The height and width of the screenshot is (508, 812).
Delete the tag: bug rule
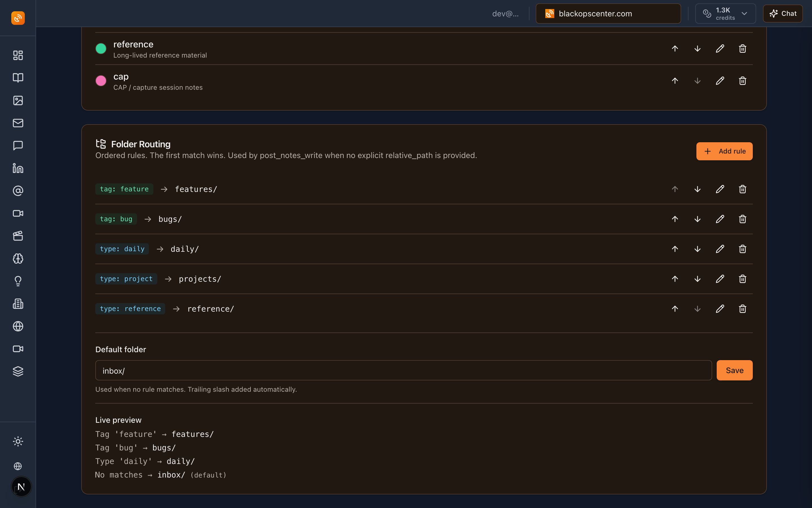pos(742,219)
